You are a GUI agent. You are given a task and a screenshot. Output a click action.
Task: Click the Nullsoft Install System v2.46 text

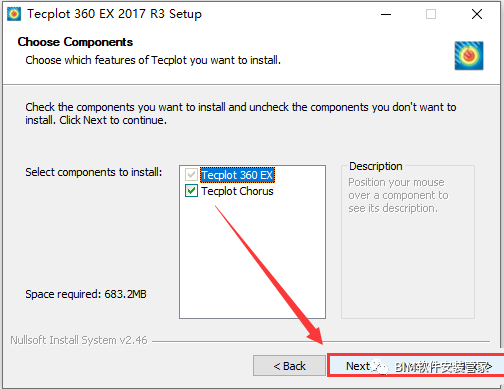(x=79, y=340)
